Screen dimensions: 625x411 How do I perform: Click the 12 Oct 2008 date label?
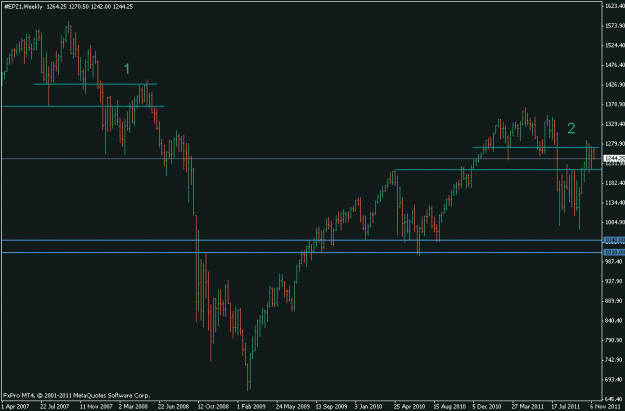(212, 407)
